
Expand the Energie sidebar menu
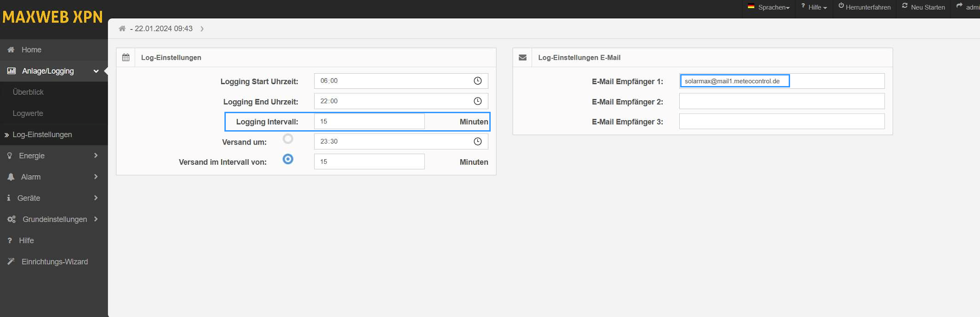pos(54,156)
